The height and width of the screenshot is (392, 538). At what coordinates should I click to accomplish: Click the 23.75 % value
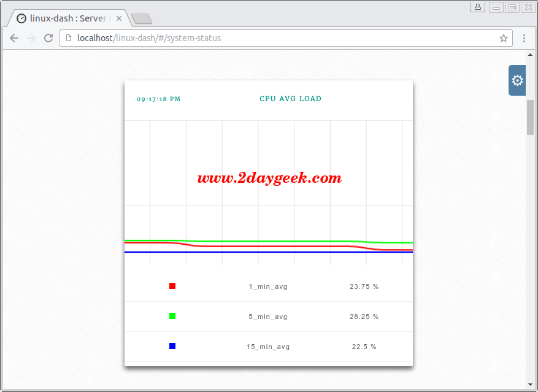pyautogui.click(x=364, y=286)
